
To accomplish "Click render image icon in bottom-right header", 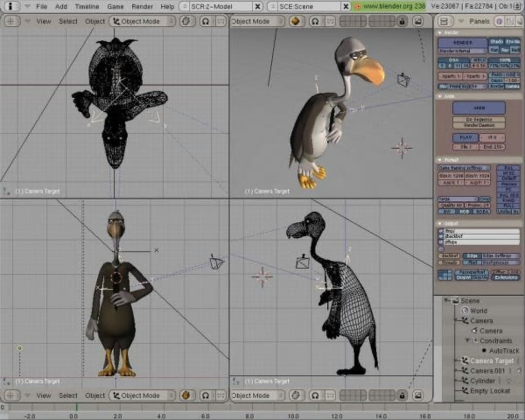I will (x=419, y=396).
